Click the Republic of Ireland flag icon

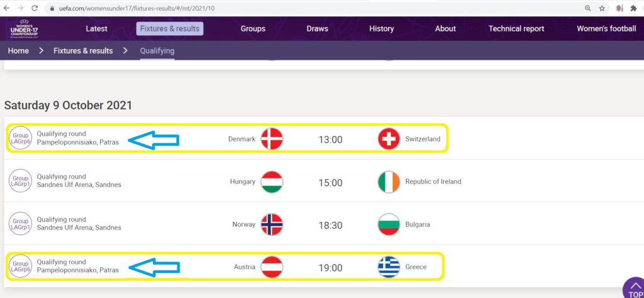point(389,182)
